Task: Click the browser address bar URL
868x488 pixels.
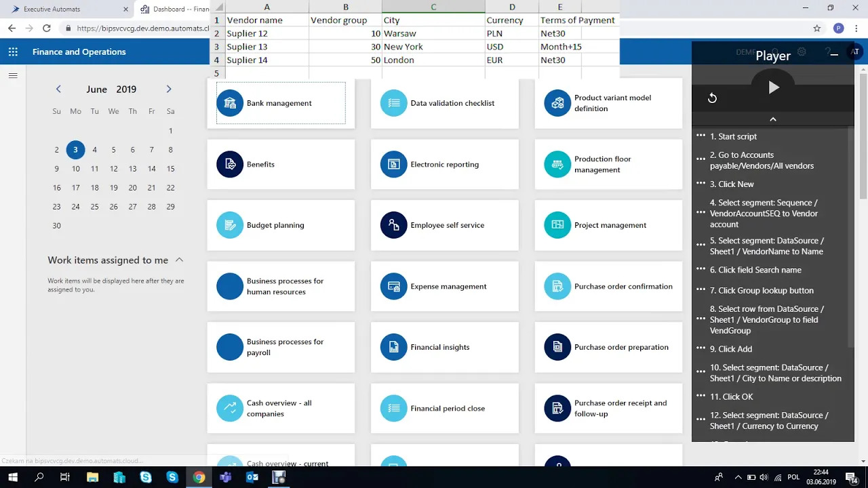Action: pos(143,28)
